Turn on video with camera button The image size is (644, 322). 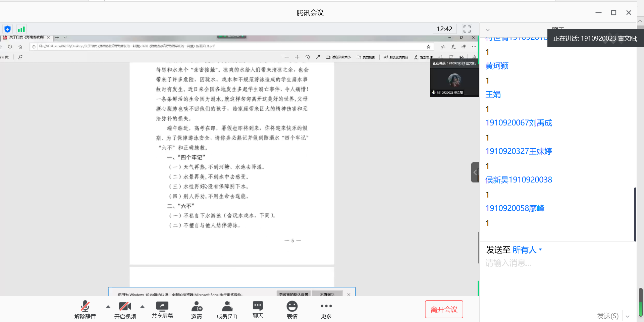tap(125, 309)
